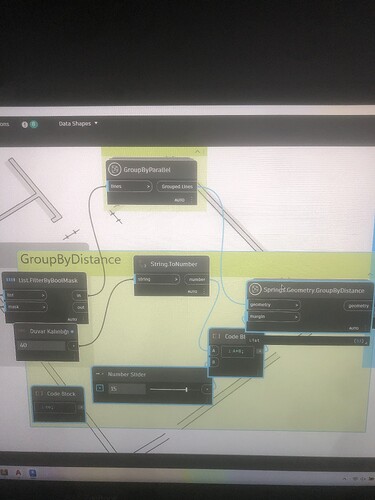This screenshot has height=500, width=375.
Task: Click the GroupByParallel node icon
Action: coord(114,170)
